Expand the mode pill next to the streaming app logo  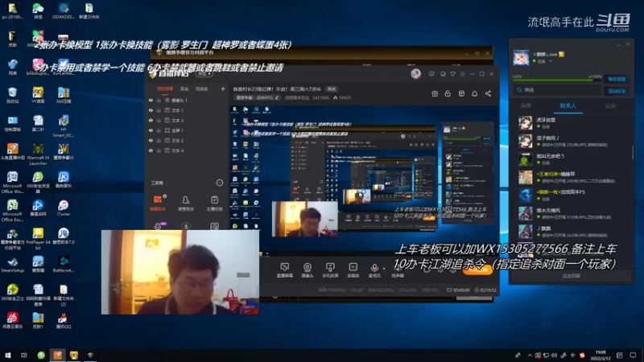[x=203, y=74]
